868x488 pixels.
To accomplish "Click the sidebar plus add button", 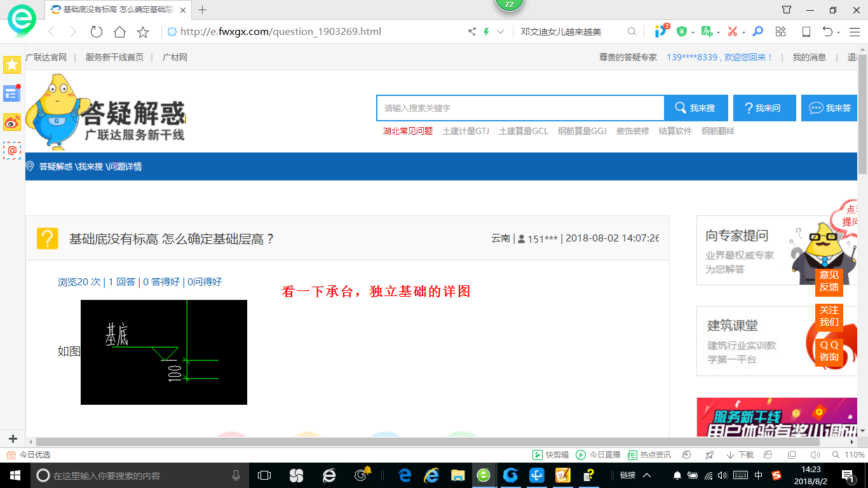I will pyautogui.click(x=12, y=439).
